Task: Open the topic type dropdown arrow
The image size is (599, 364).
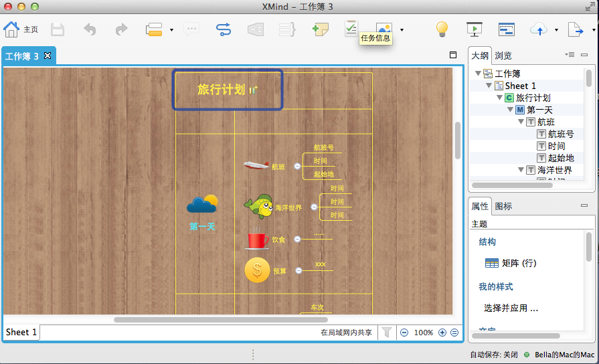Action: [171, 30]
